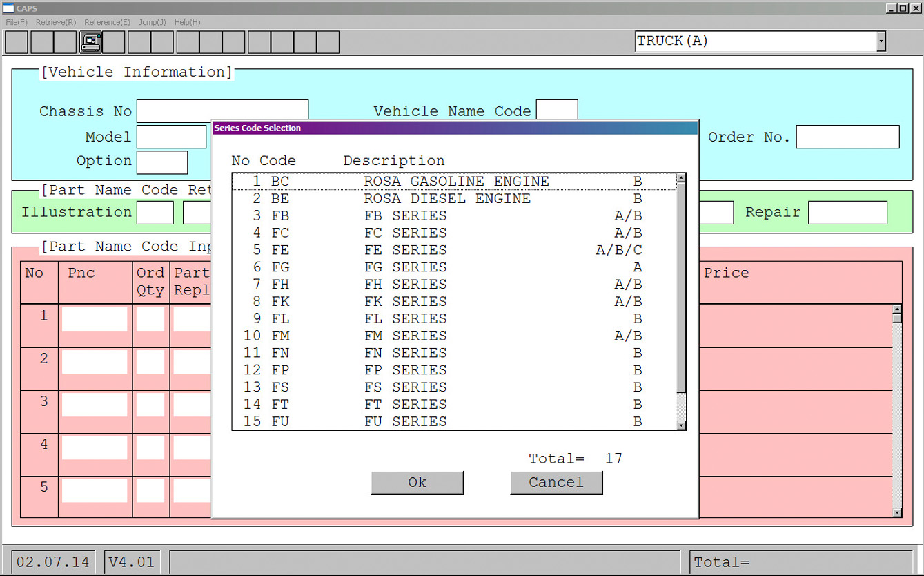
Task: Click the CAPS window icon in title bar
Action: tap(8, 8)
